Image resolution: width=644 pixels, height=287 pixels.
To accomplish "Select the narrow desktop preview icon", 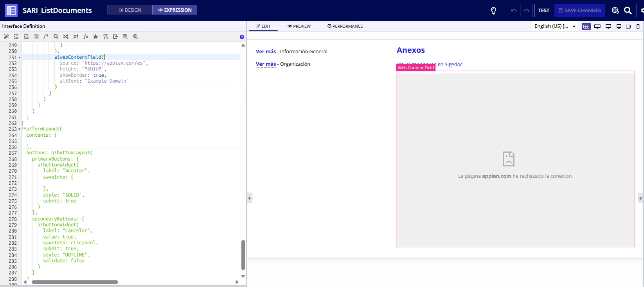I will 619,26.
